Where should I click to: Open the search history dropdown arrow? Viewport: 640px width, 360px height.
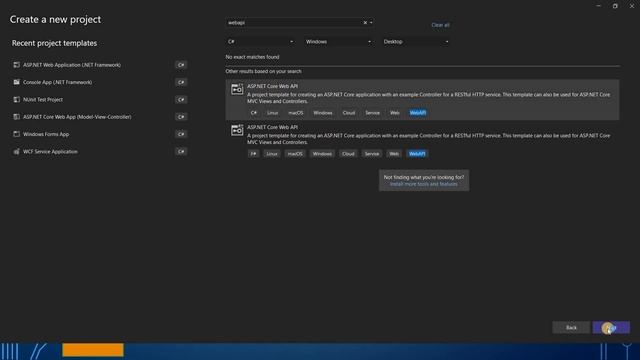[371, 23]
